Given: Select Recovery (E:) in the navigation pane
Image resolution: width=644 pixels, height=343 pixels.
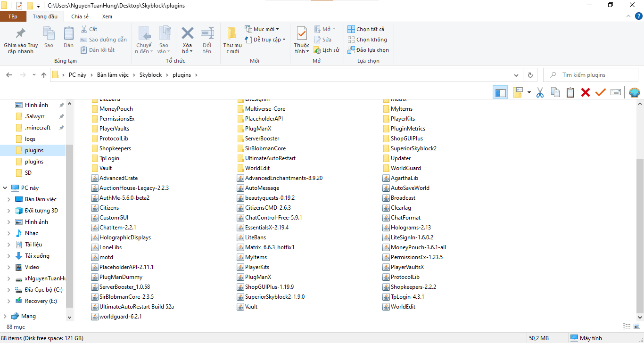Looking at the screenshot, I should click(x=41, y=301).
